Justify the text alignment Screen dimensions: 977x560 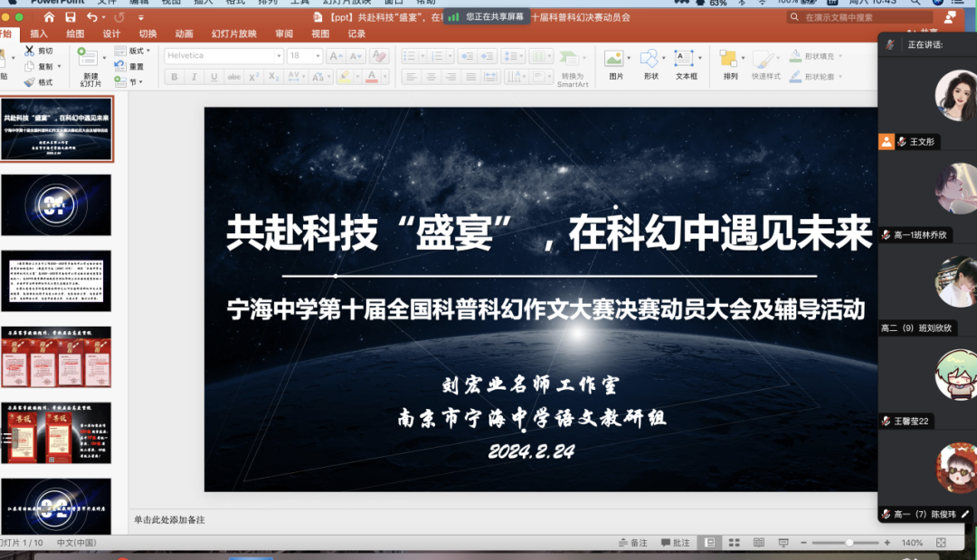[x=470, y=77]
